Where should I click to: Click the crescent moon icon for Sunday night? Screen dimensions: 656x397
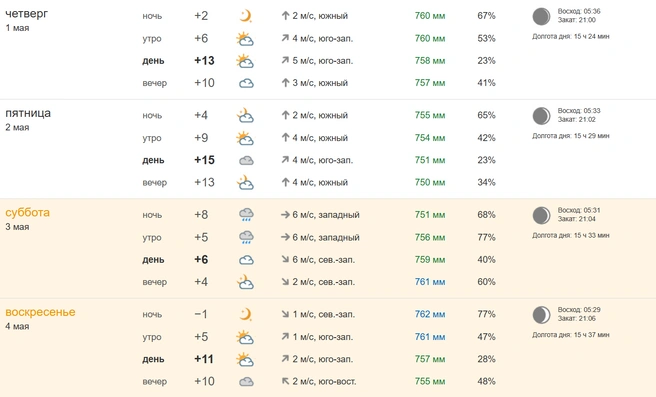(x=246, y=314)
